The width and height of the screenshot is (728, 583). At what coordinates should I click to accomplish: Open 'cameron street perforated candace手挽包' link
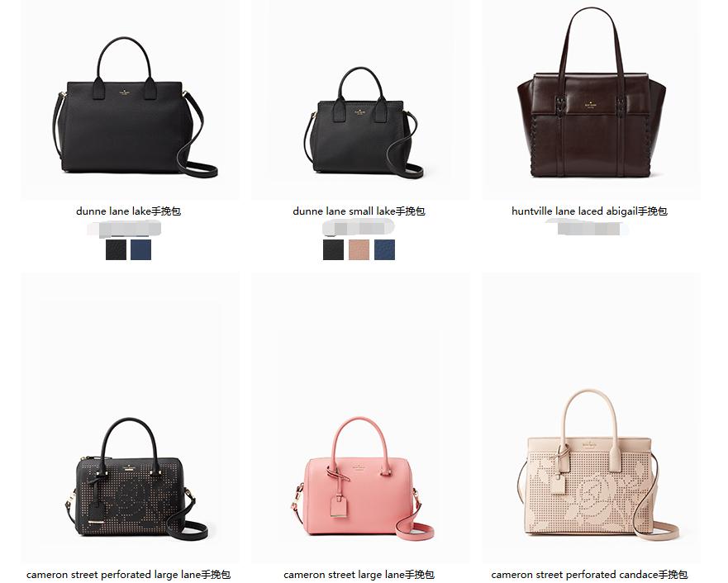pyautogui.click(x=589, y=575)
